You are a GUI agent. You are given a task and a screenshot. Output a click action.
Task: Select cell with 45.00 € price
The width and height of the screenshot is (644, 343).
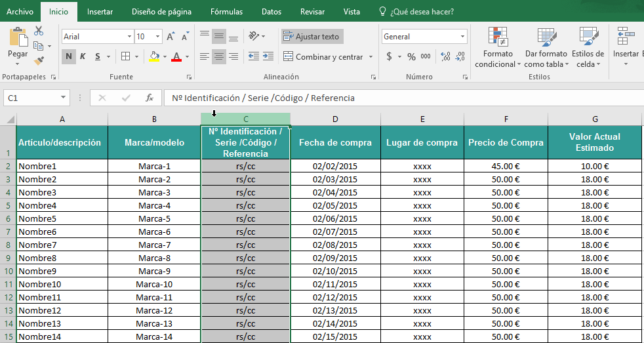click(506, 166)
